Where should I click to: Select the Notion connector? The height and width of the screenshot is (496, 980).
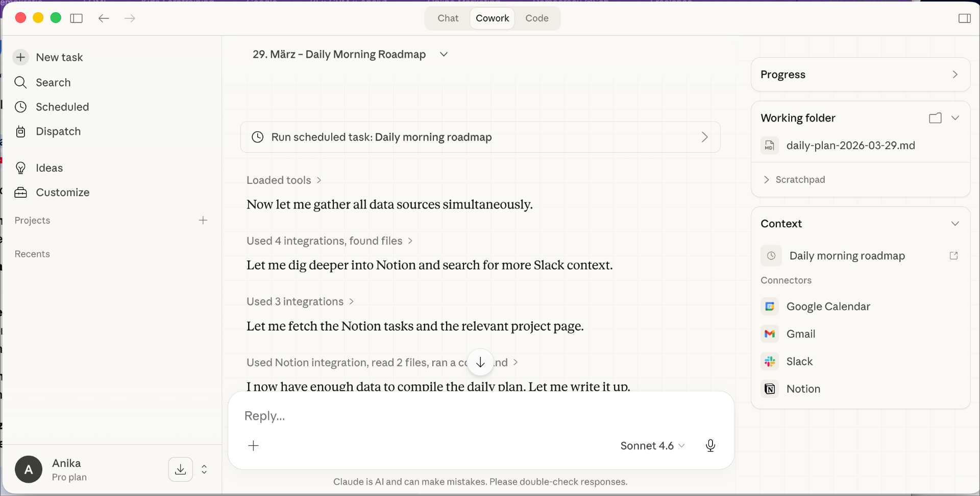(x=803, y=389)
